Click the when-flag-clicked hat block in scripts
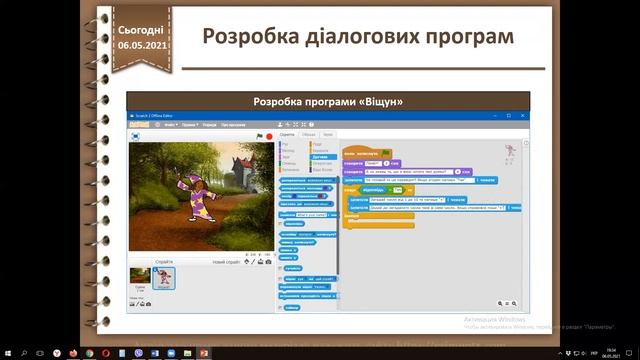 point(367,153)
